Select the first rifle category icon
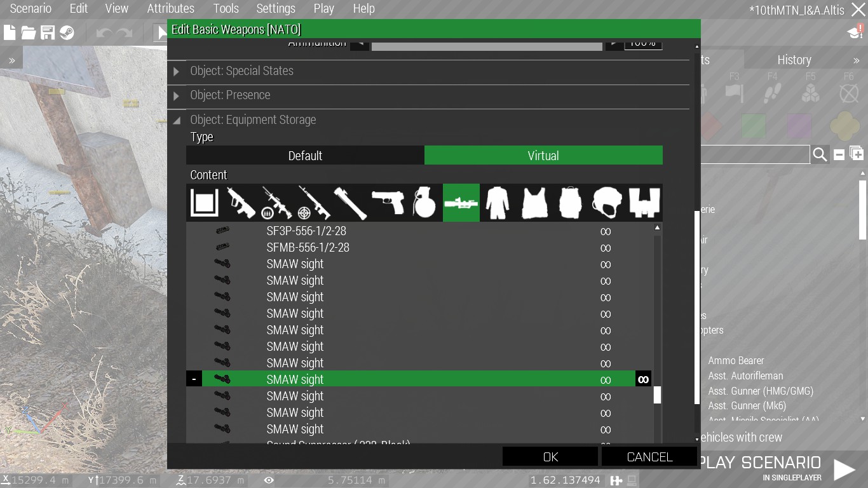The height and width of the screenshot is (488, 868). tap(241, 203)
